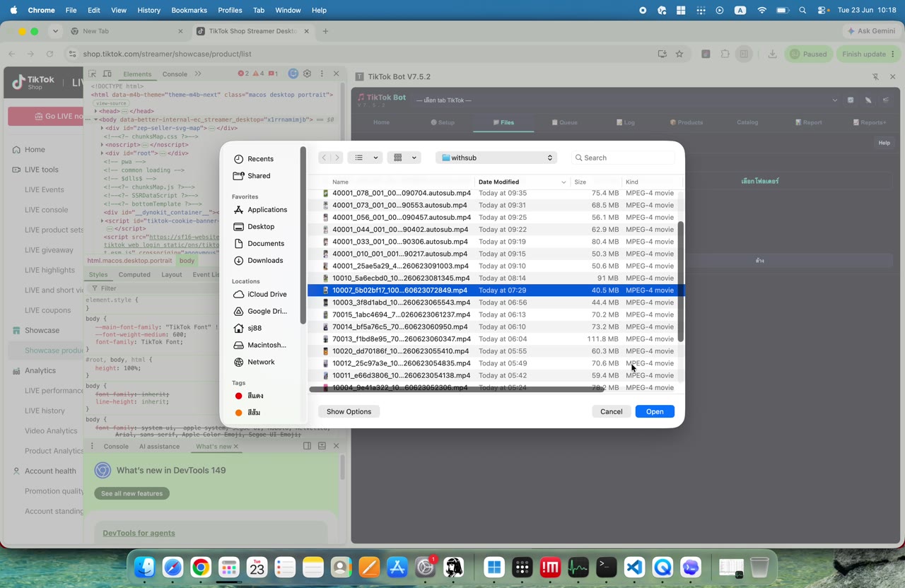The height and width of the screenshot is (588, 905).
Task: Toggle the DevTools device toolbar
Action: [x=107, y=73]
